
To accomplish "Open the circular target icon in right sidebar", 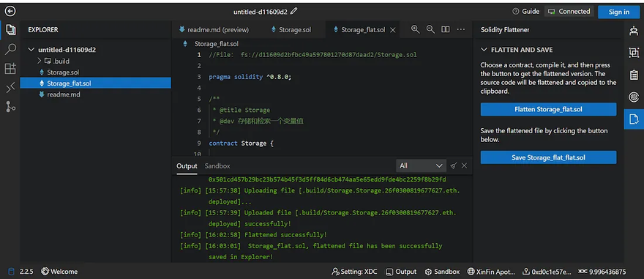I will (x=634, y=97).
